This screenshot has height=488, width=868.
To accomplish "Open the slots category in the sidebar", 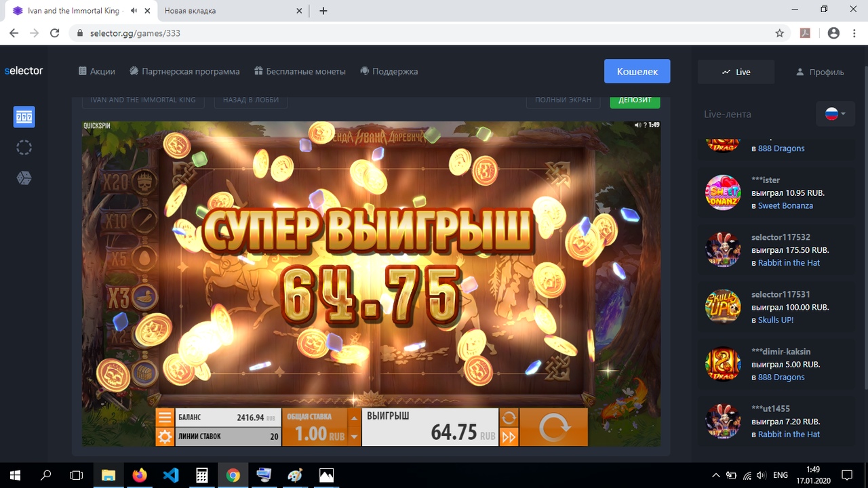I will [x=24, y=117].
